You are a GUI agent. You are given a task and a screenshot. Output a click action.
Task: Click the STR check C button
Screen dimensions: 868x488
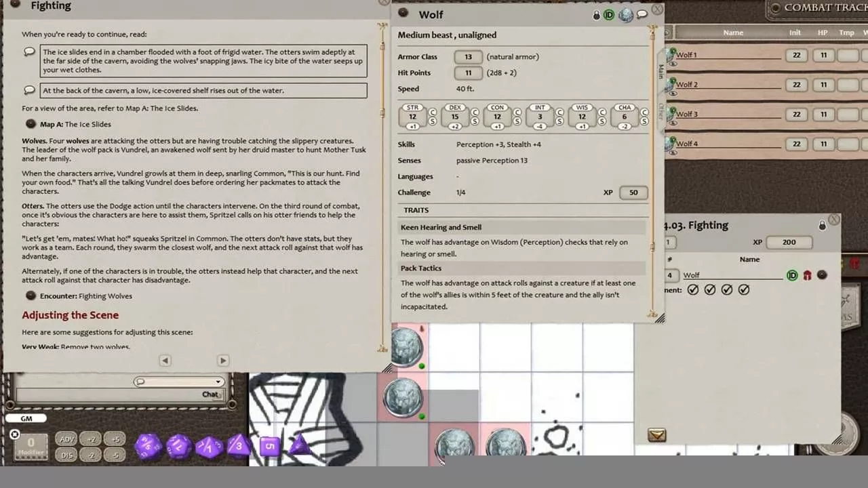pyautogui.click(x=433, y=113)
